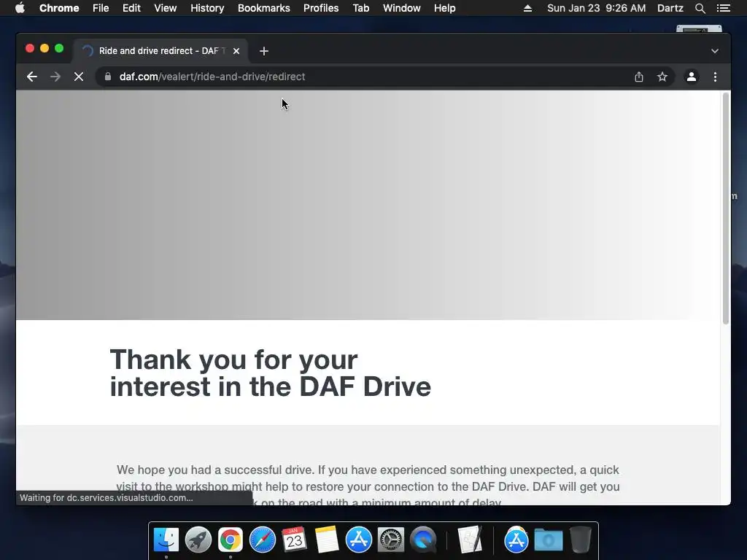Open System Preferences gear in the Dock

[391, 540]
